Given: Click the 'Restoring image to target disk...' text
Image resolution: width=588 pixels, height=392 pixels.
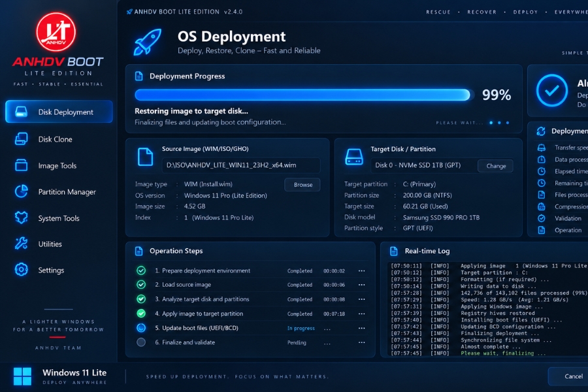Looking at the screenshot, I should click(191, 111).
